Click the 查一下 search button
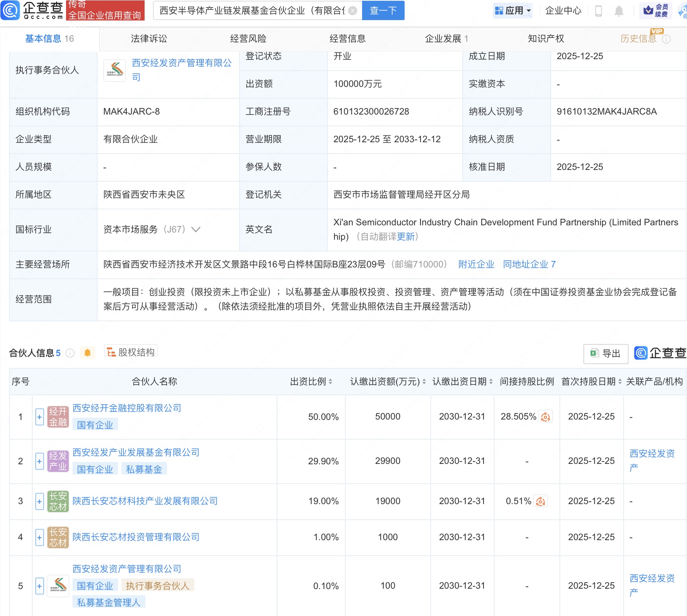 [x=383, y=10]
